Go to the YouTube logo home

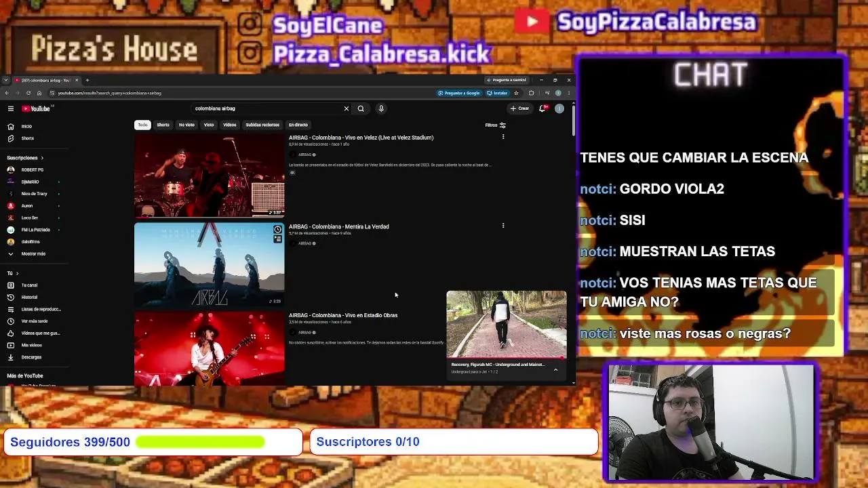(x=37, y=108)
